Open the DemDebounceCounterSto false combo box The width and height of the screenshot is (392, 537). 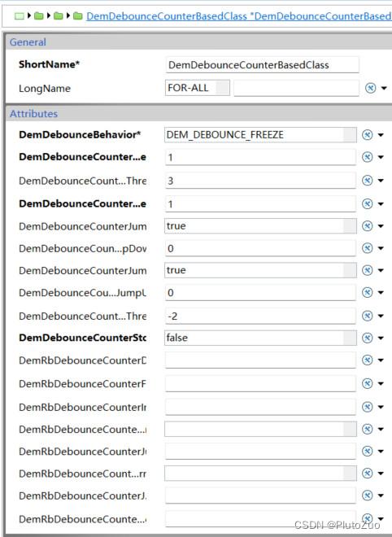click(260, 338)
